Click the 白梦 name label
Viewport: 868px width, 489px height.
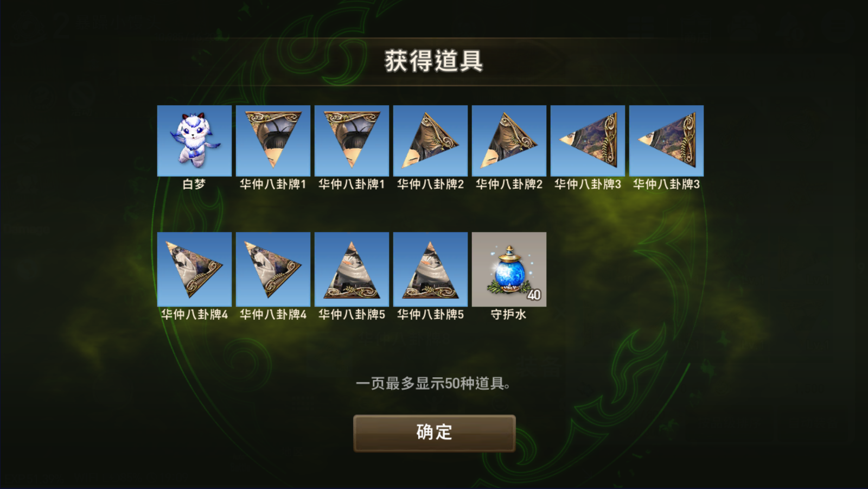pos(194,185)
